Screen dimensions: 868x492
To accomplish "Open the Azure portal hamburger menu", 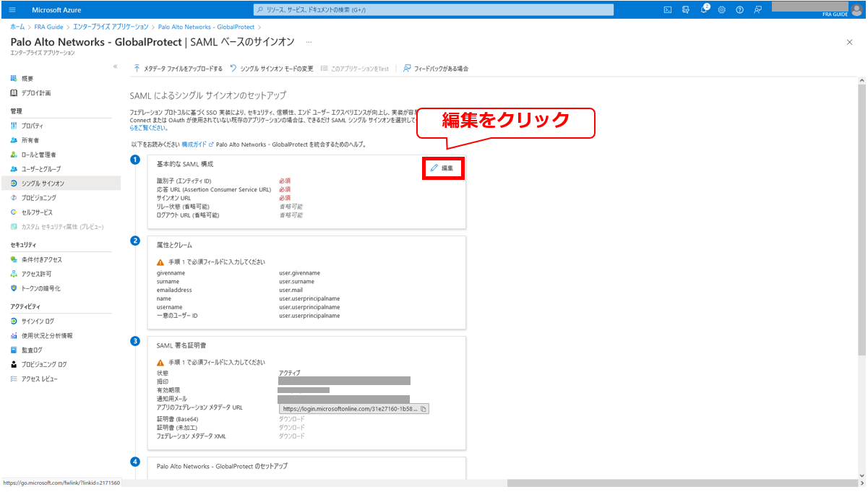I will coord(12,10).
